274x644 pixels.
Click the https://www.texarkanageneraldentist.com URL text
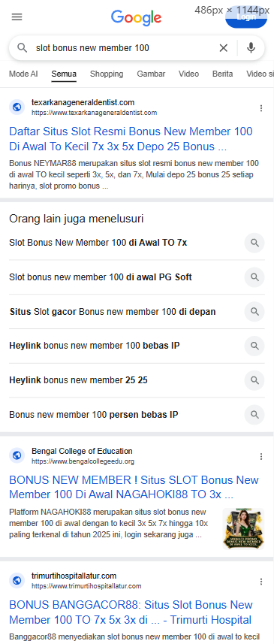tap(95, 113)
